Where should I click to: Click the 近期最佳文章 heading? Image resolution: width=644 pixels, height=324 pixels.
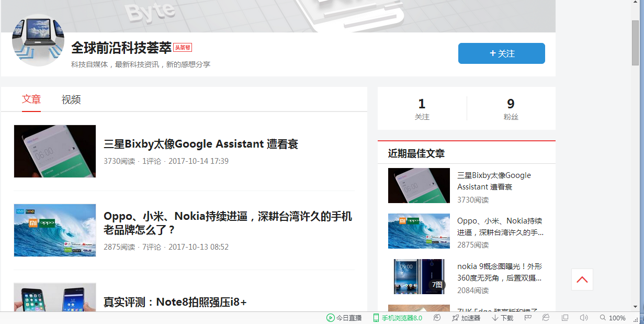pyautogui.click(x=416, y=153)
